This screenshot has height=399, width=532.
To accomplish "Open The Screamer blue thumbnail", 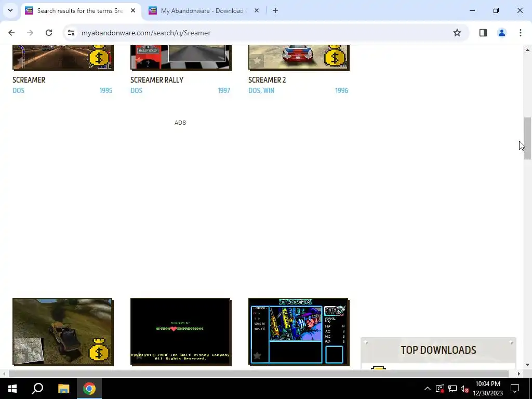I will pyautogui.click(x=299, y=332).
